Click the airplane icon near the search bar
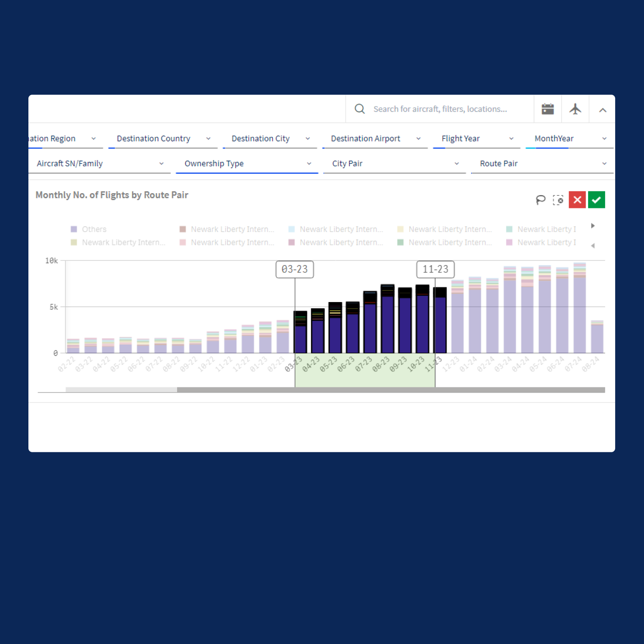 point(575,108)
